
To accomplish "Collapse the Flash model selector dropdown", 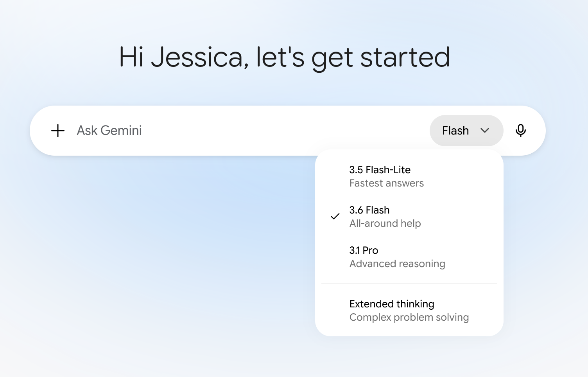I will click(x=466, y=131).
